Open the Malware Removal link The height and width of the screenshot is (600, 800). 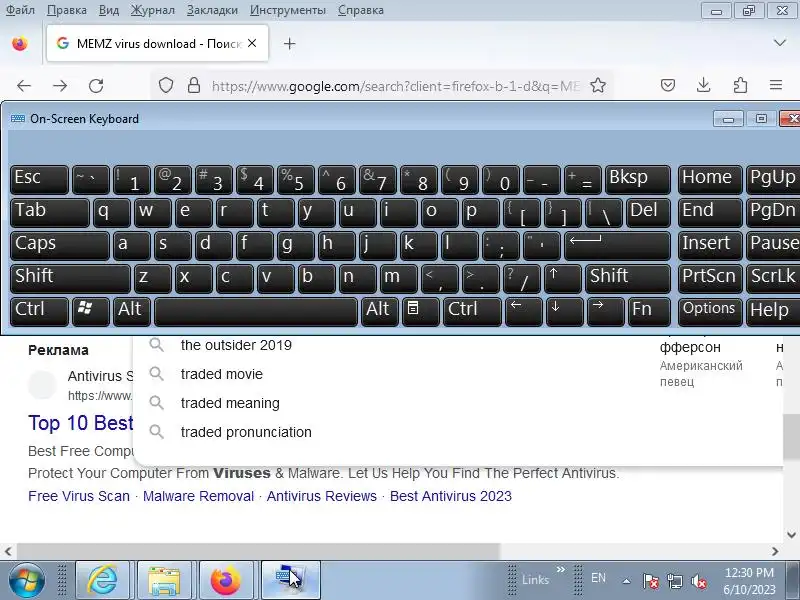[198, 496]
